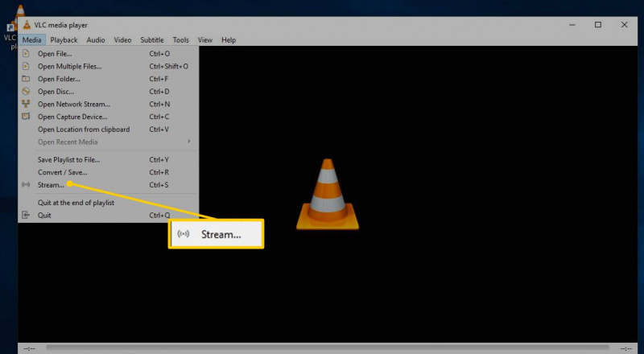Choose Save Playlist to File...
The width and height of the screenshot is (644, 354).
(x=109, y=160)
